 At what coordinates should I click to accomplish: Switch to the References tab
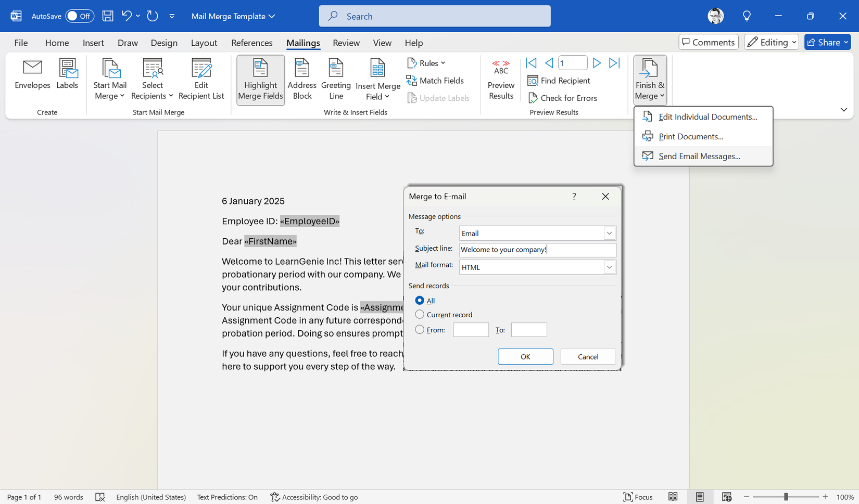tap(251, 43)
